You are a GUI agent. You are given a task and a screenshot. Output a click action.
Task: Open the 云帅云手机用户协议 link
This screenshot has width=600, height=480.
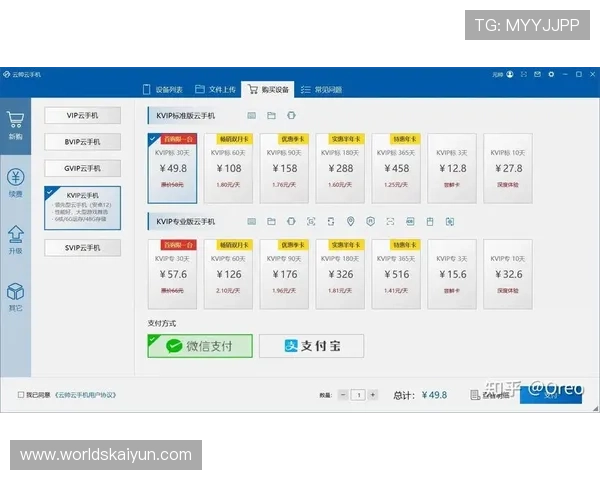tap(85, 395)
